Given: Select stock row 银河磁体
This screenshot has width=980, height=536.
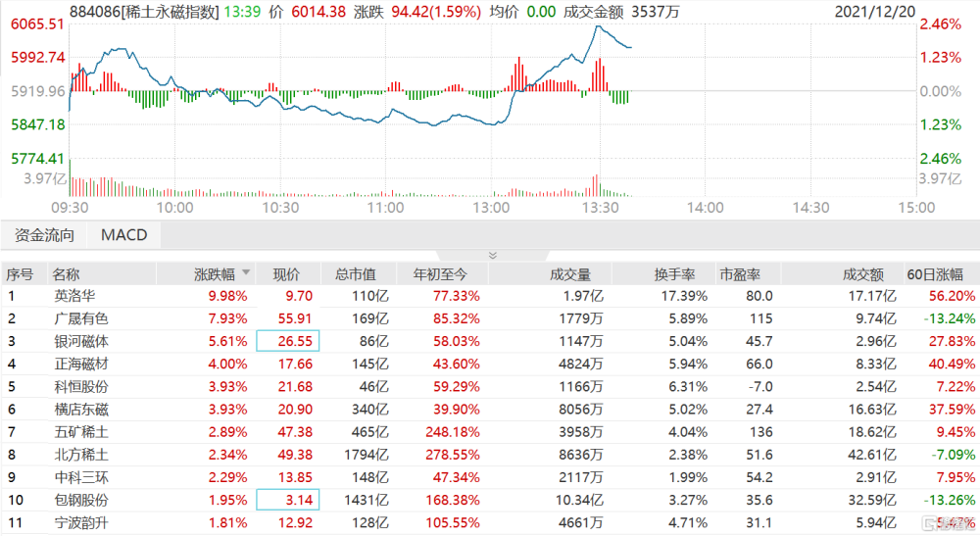Looking at the screenshot, I should pyautogui.click(x=490, y=341).
